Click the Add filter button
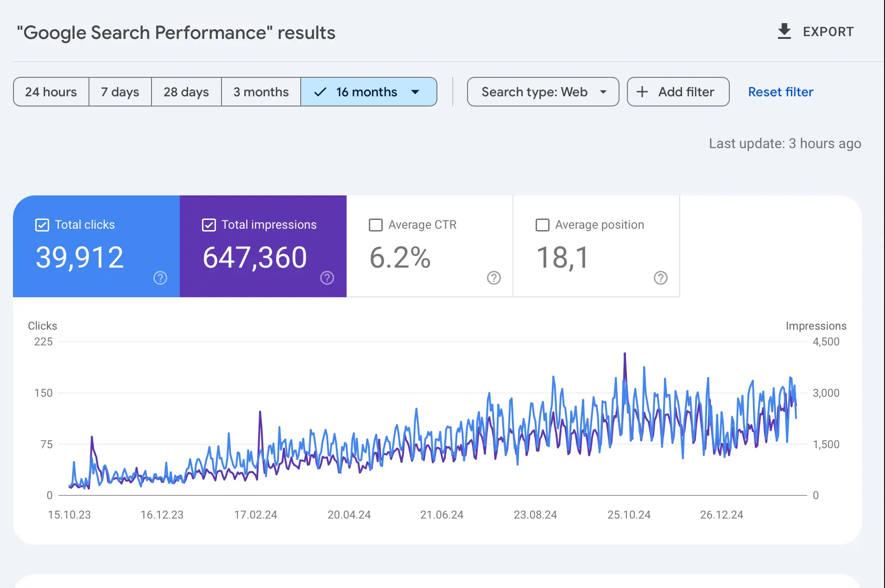This screenshot has width=885, height=588. [x=678, y=92]
